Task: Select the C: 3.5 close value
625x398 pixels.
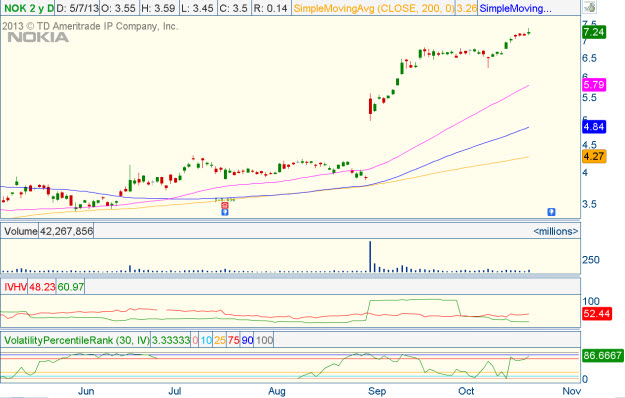Action: [233, 8]
